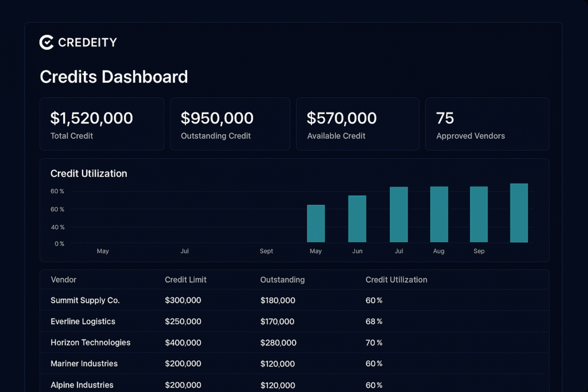Image resolution: width=588 pixels, height=392 pixels.
Task: Open the Total Credit summary card
Action: [x=102, y=124]
